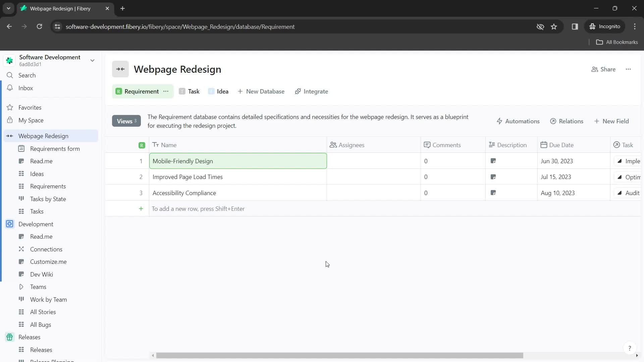Click the New Database button

pyautogui.click(x=261, y=91)
